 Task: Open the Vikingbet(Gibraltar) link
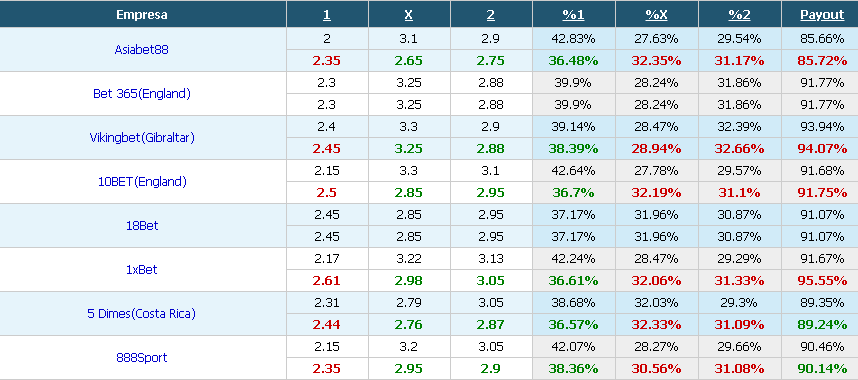coord(142,137)
